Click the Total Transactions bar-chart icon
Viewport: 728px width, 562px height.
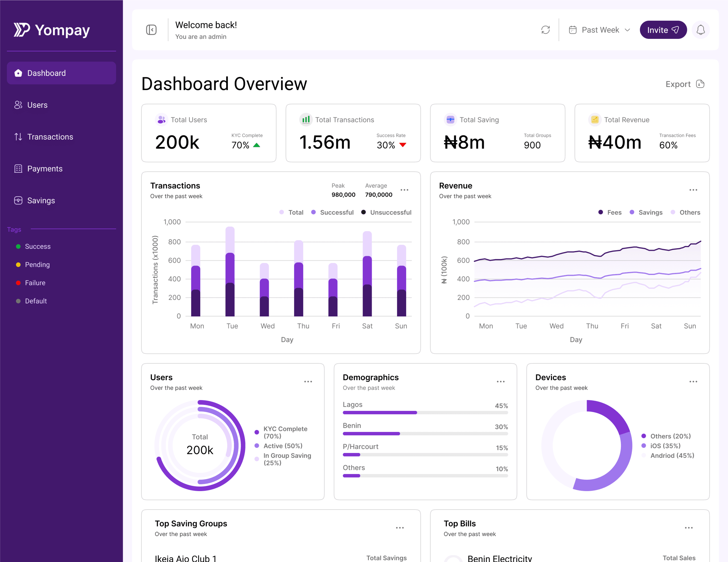click(306, 120)
